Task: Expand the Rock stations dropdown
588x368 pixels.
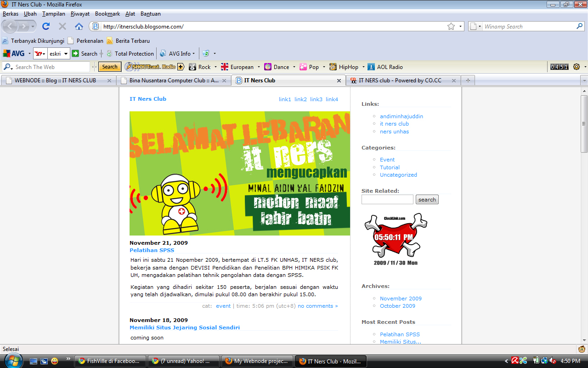Action: point(215,67)
